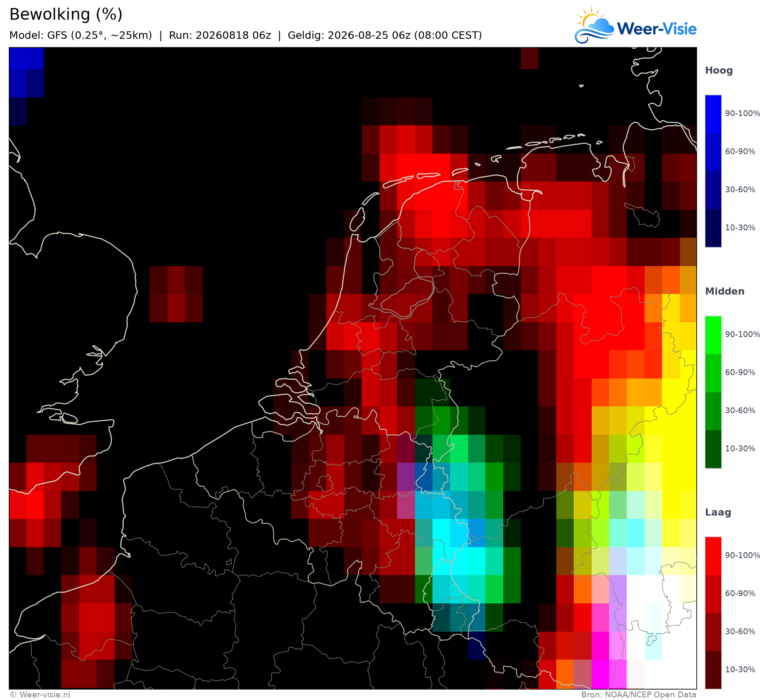Pick the Midden 10-30% dark green swatch
Image resolution: width=760 pixels, height=700 pixels.
pyautogui.click(x=713, y=449)
